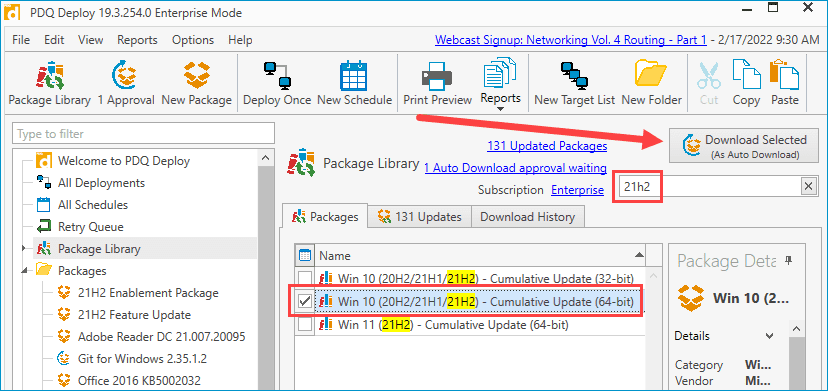
Task: Open Print Preview
Action: [437, 83]
